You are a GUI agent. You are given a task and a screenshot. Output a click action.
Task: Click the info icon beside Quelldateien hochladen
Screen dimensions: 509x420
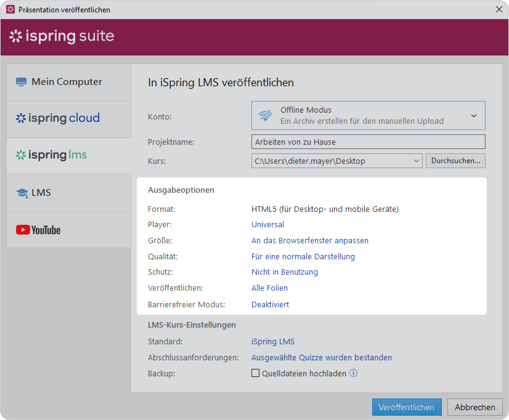[x=354, y=373]
